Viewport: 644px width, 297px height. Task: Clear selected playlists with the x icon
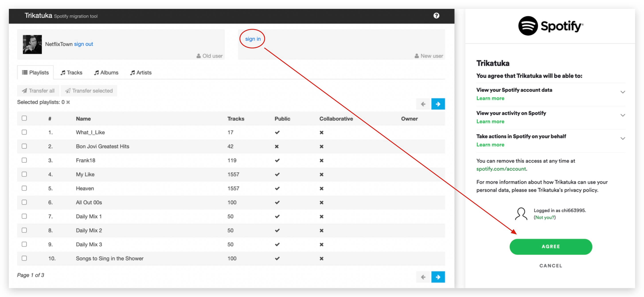tap(68, 102)
